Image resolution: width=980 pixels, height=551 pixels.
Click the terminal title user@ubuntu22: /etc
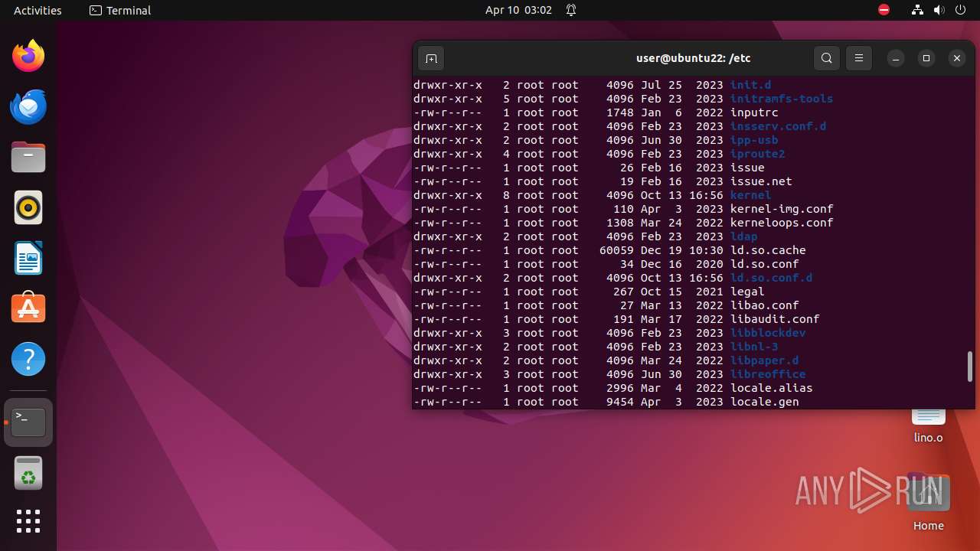[x=693, y=58]
